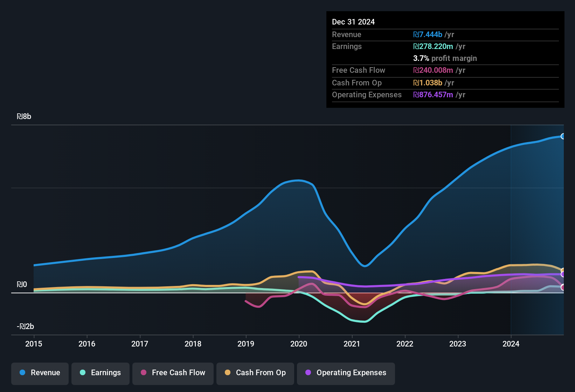Click the ₪0 y-axis label

[x=22, y=285]
